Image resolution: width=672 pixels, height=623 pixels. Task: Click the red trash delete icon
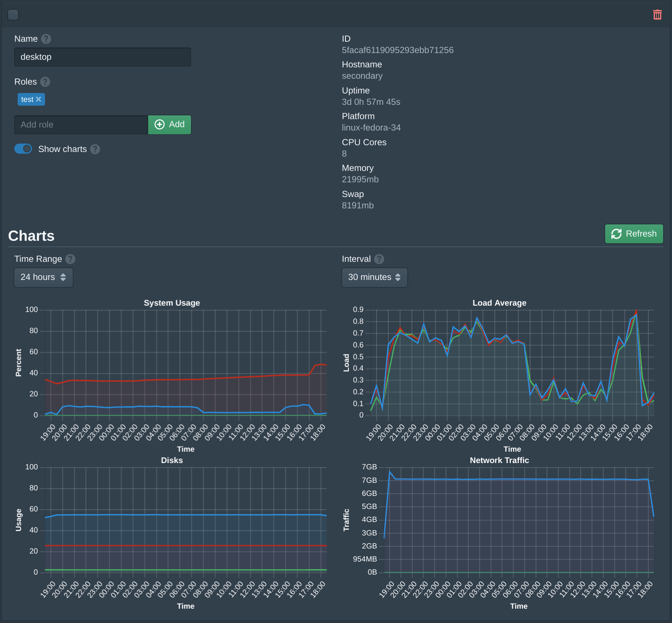tap(657, 15)
